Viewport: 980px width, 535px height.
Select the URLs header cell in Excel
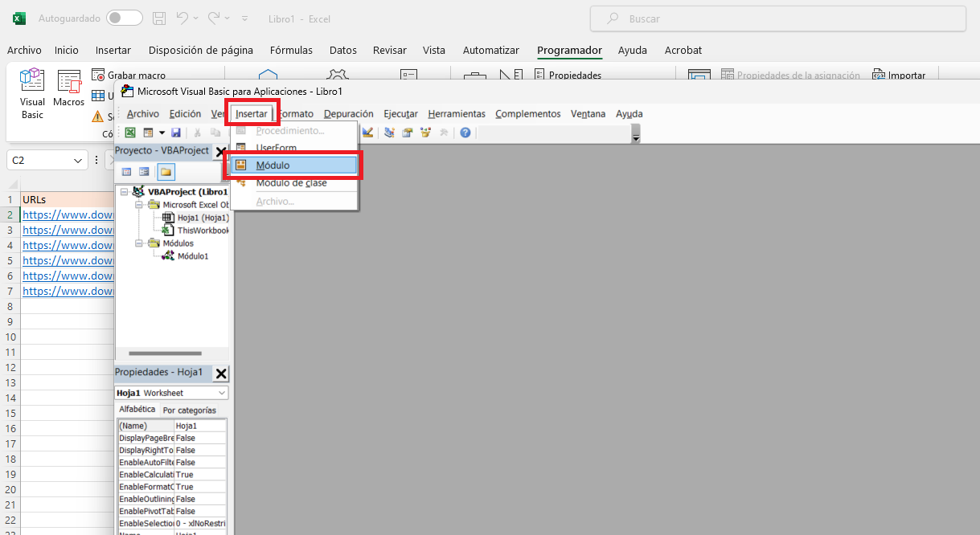[68, 199]
